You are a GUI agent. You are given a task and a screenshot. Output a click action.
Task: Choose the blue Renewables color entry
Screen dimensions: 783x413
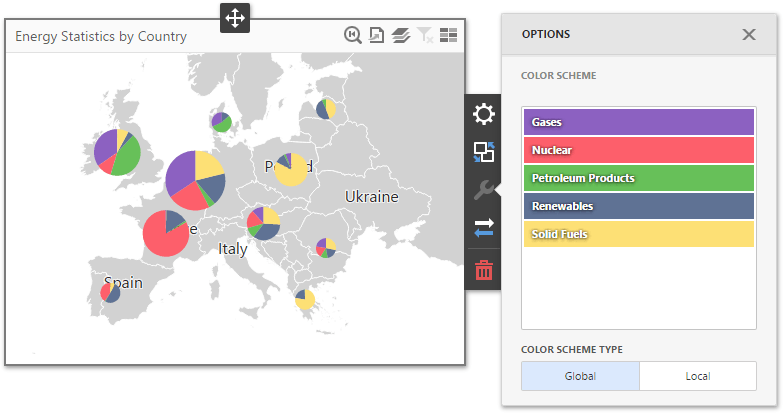tap(638, 206)
